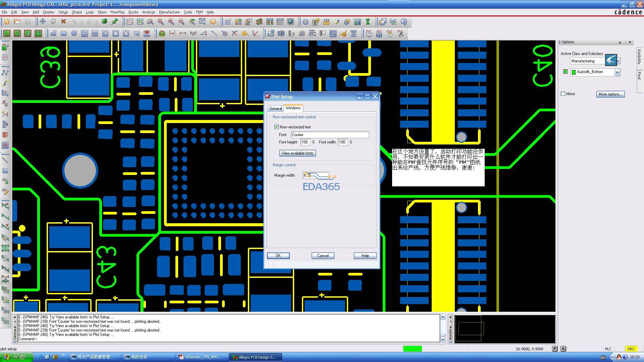Viewport: 644px width, 362px height.
Task: Expand the Autosilk_Bottom subclass dropdown
Action: [x=617, y=72]
